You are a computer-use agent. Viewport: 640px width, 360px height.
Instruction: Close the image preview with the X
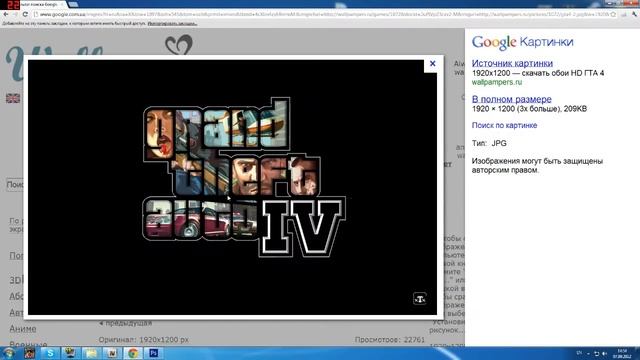click(432, 63)
